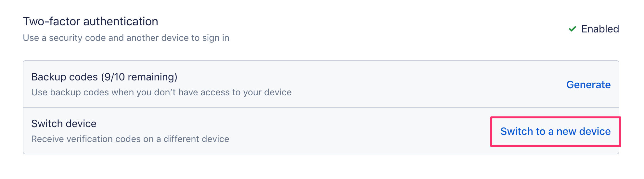
Task: Open Switch to a new device
Action: pyautogui.click(x=555, y=131)
